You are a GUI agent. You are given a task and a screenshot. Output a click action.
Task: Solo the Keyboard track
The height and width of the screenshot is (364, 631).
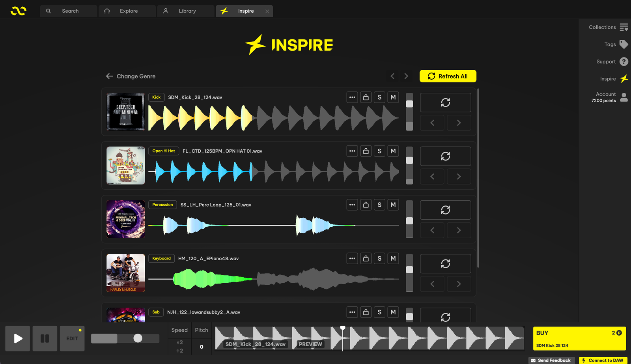(x=379, y=258)
